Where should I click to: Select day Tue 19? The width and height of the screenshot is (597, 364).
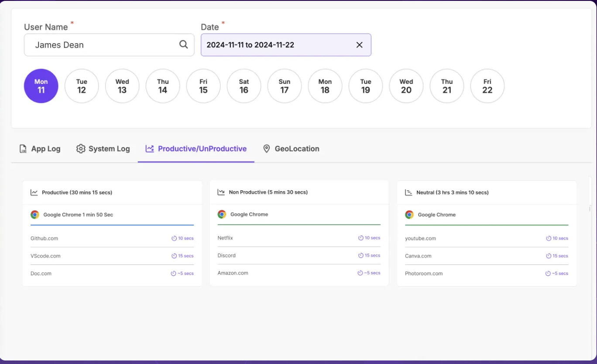pos(366,86)
